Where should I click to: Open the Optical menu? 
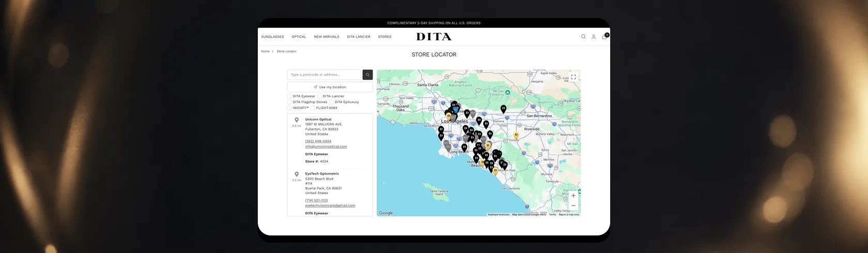[299, 37]
